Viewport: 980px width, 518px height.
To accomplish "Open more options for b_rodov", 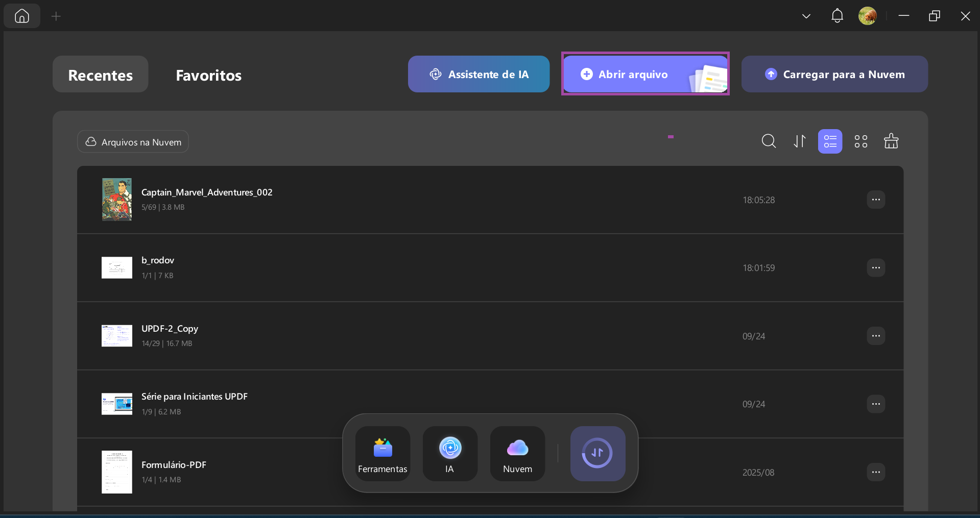I will 876,267.
